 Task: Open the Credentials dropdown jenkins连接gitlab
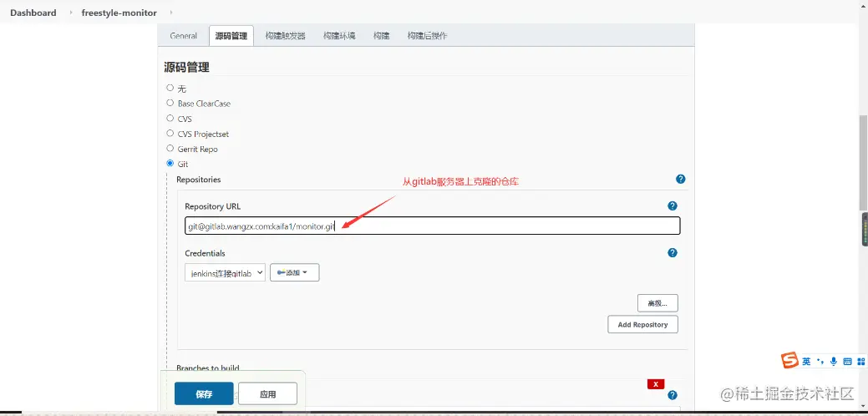(x=225, y=272)
